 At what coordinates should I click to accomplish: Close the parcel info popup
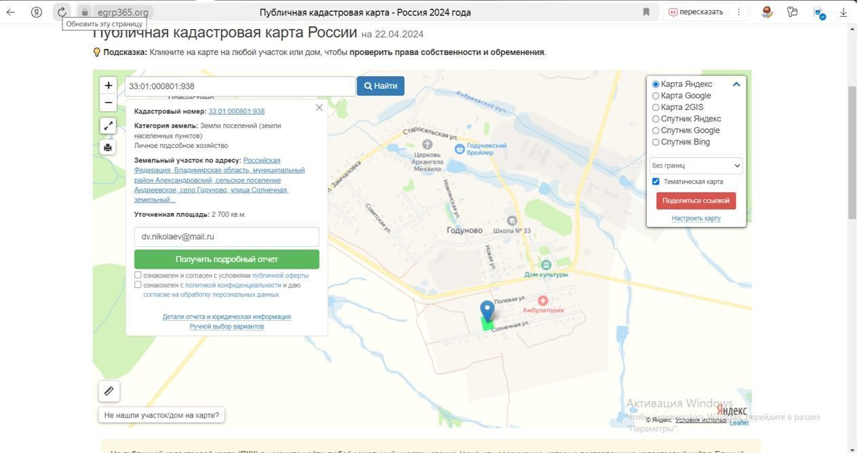click(319, 107)
